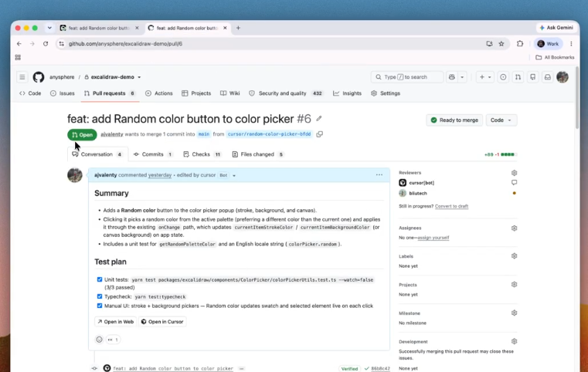Screen dimensions: 588x372
Task: Expand the edited by cursor history dropdown
Action: point(234,175)
